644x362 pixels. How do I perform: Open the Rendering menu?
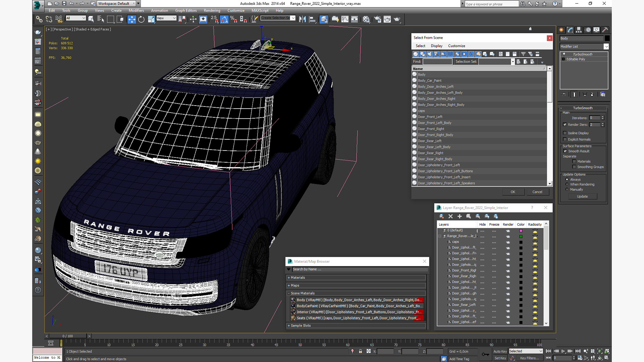pos(212,10)
